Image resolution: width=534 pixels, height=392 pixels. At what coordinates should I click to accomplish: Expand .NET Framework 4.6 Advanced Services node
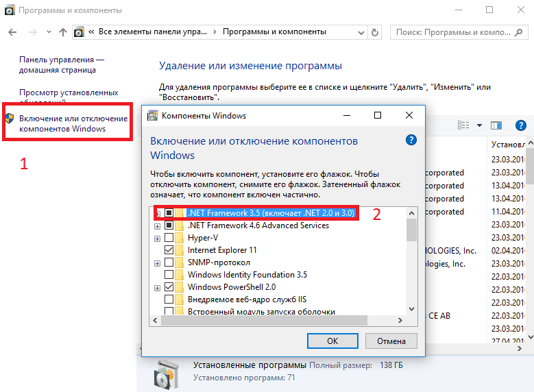pyautogui.click(x=157, y=226)
